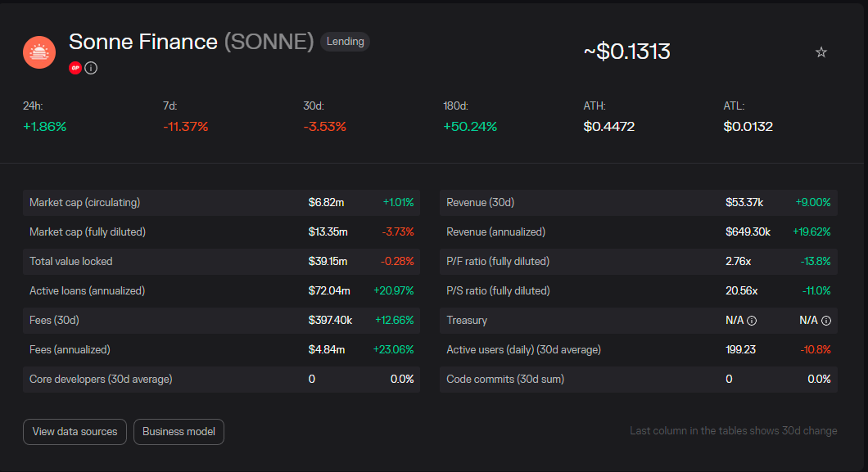Click the 20.56x P/S ratio value
The image size is (868, 472).
click(742, 290)
